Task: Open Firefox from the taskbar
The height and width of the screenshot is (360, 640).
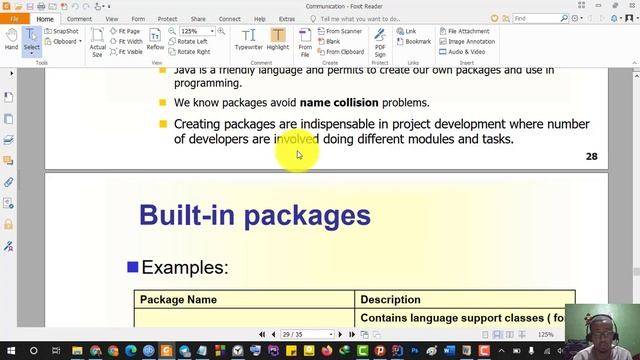Action: coord(327,351)
